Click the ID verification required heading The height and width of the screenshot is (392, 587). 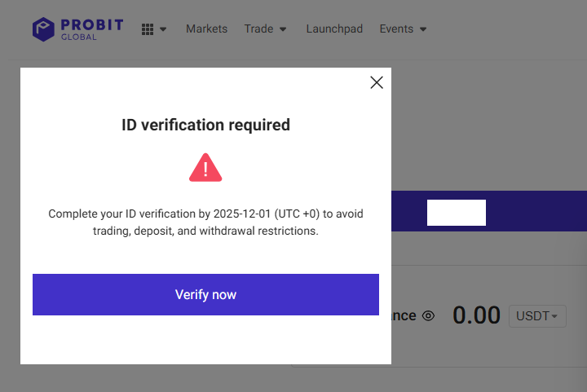pos(205,126)
